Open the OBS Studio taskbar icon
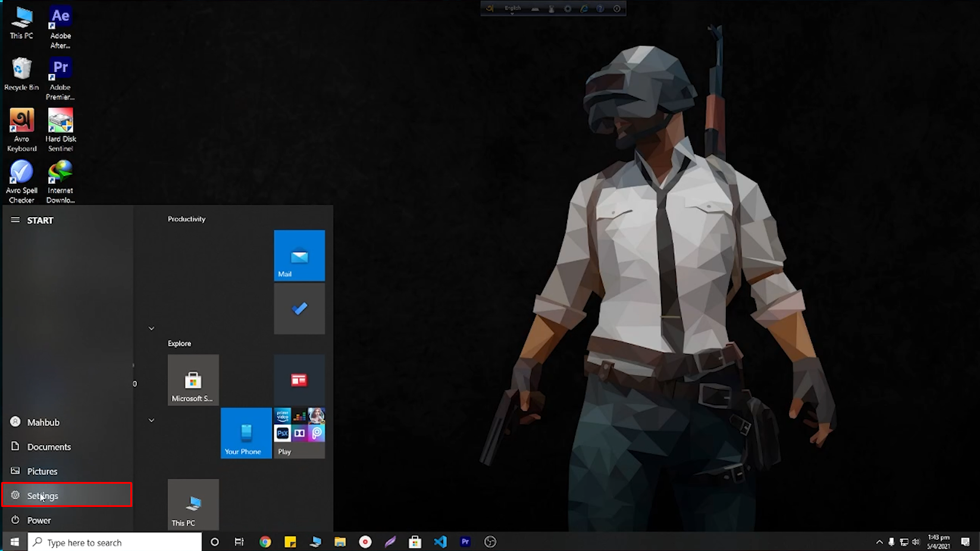 490,541
